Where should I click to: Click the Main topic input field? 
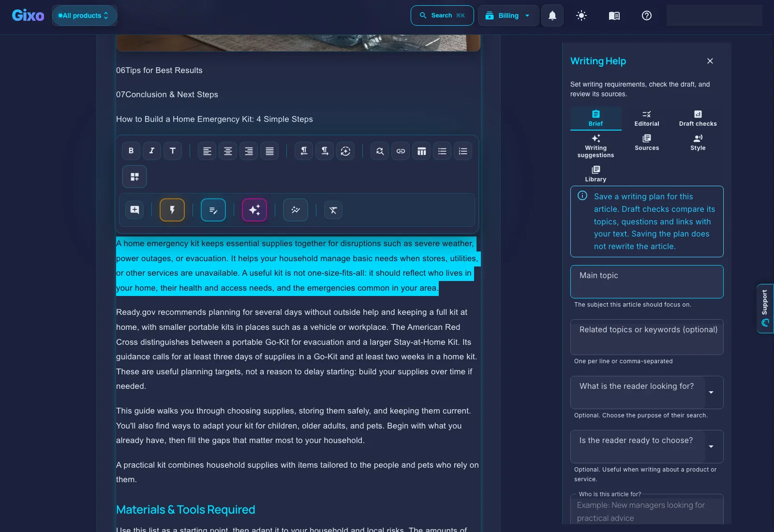click(647, 281)
